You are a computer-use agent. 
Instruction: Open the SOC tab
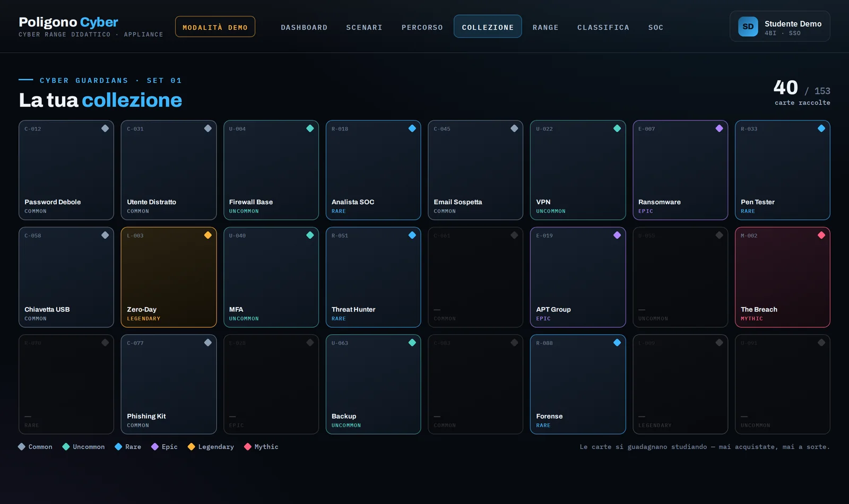(656, 27)
